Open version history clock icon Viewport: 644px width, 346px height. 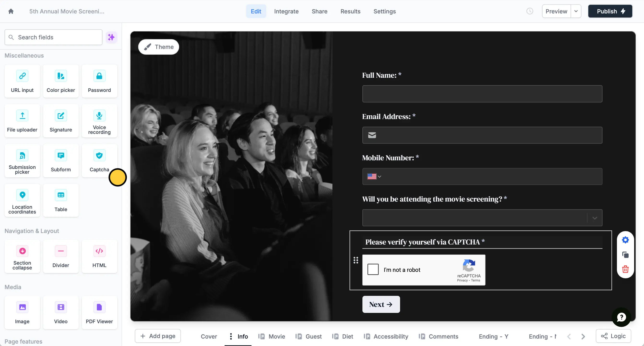530,11
